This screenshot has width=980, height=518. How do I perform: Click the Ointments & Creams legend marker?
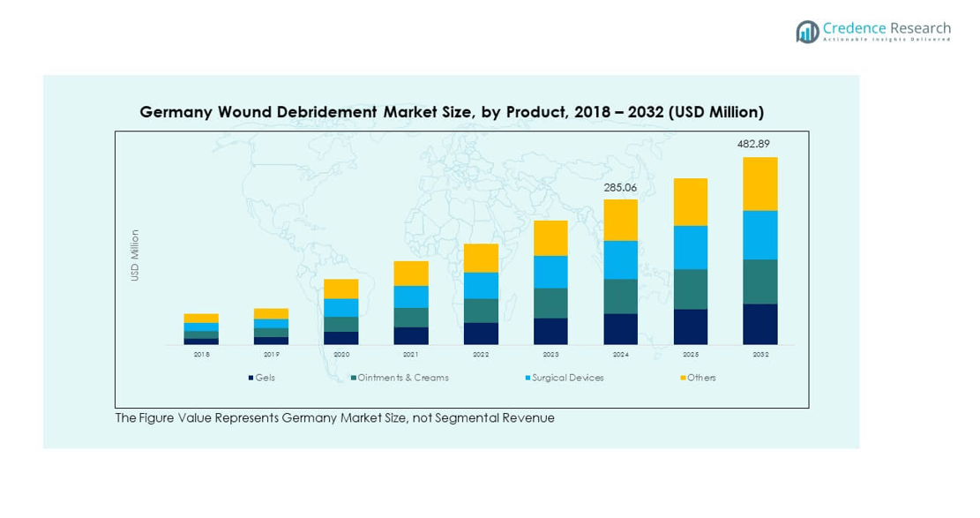pyautogui.click(x=353, y=379)
